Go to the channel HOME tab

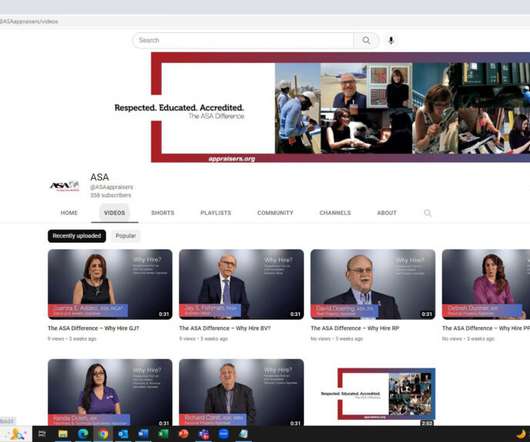click(69, 213)
